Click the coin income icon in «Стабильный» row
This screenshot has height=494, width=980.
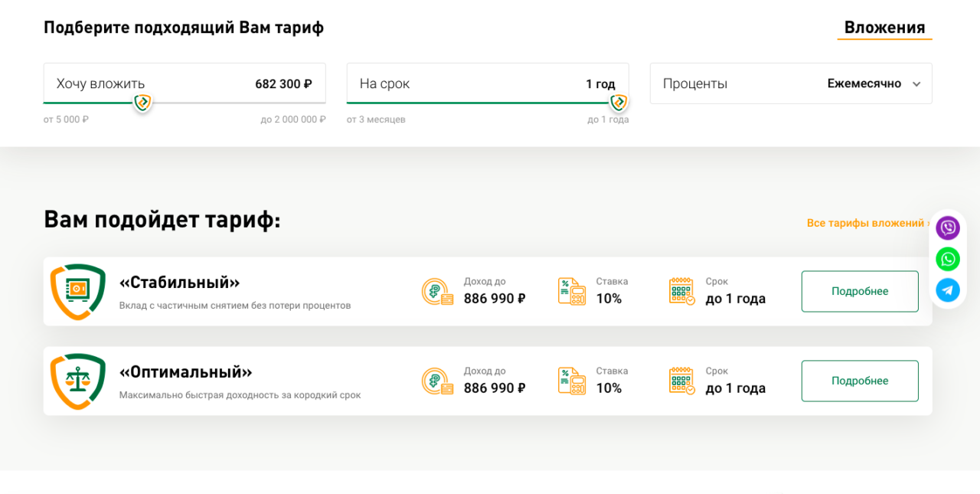point(437,292)
